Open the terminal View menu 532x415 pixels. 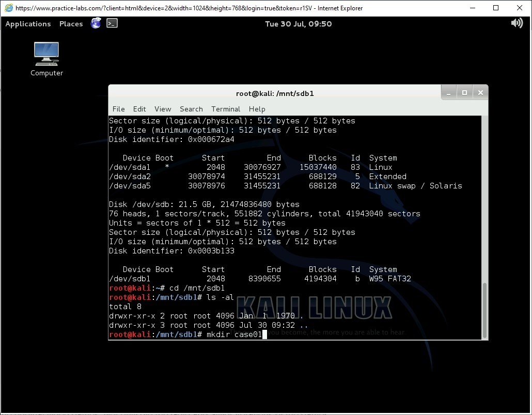coord(163,109)
